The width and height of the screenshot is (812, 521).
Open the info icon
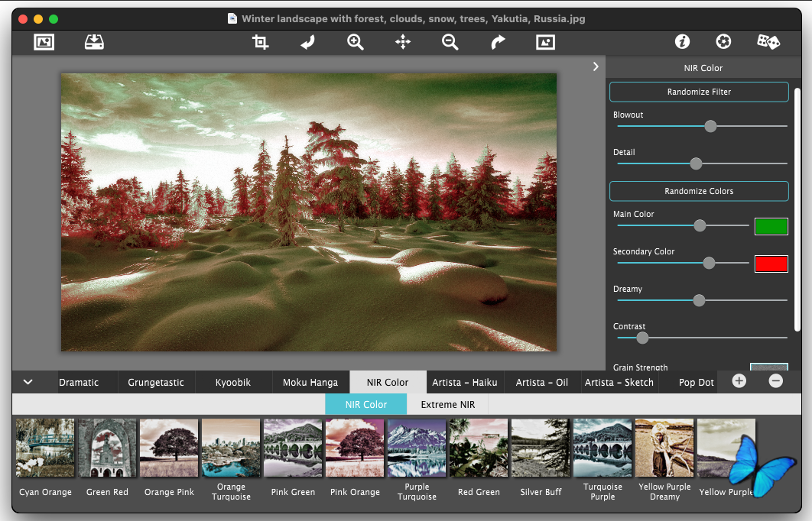pos(682,43)
